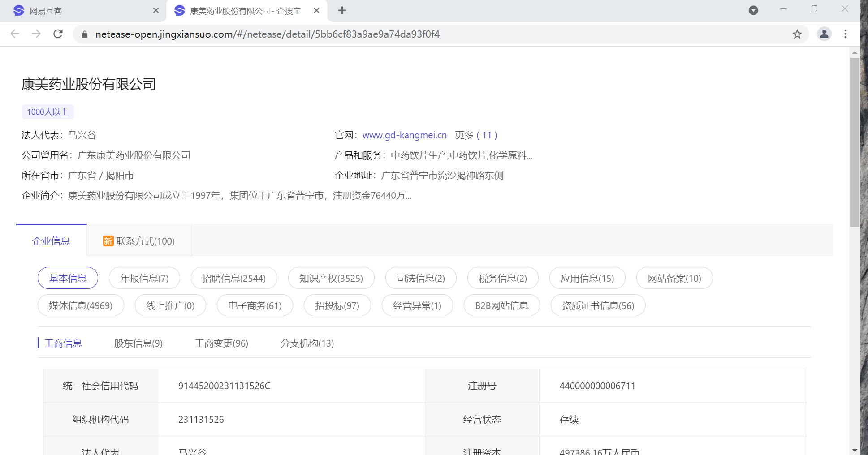Open 媒体信息(4969) section
The height and width of the screenshot is (455, 868).
tap(81, 305)
